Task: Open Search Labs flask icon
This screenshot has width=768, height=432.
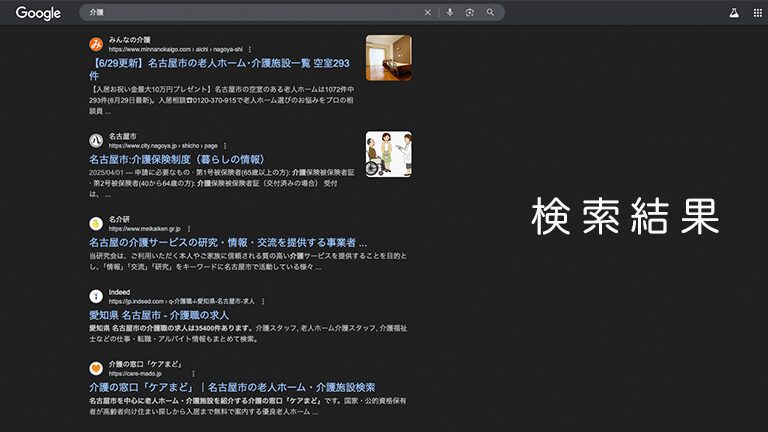Action: (x=734, y=13)
